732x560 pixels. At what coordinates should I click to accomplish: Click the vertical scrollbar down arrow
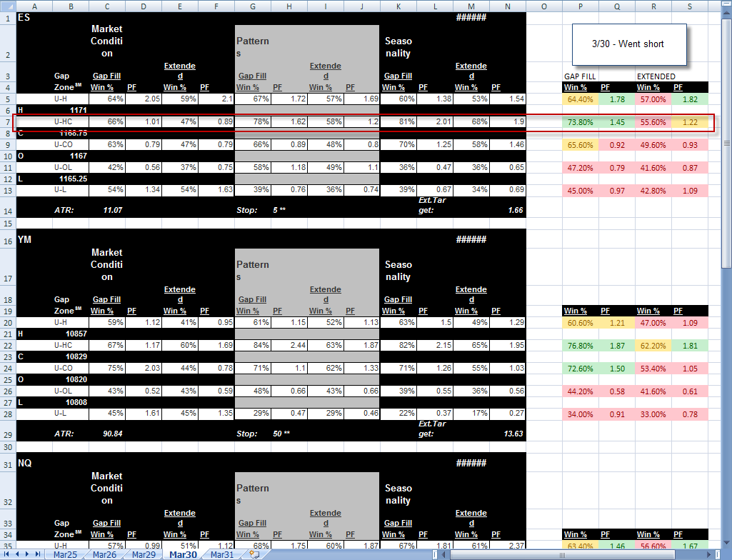point(727,544)
